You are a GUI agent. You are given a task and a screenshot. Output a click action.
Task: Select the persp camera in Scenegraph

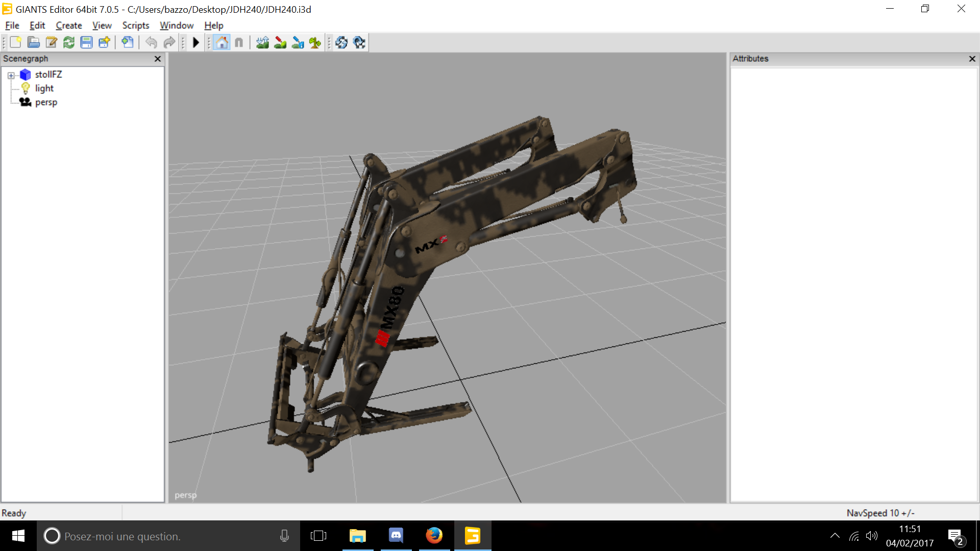(46, 102)
